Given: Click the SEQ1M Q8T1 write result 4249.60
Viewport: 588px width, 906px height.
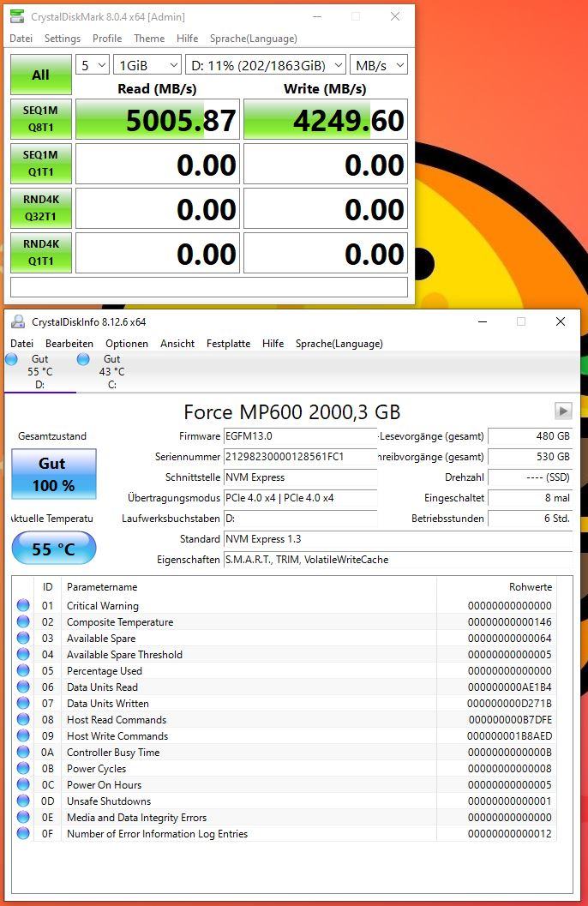Looking at the screenshot, I should pos(326,120).
